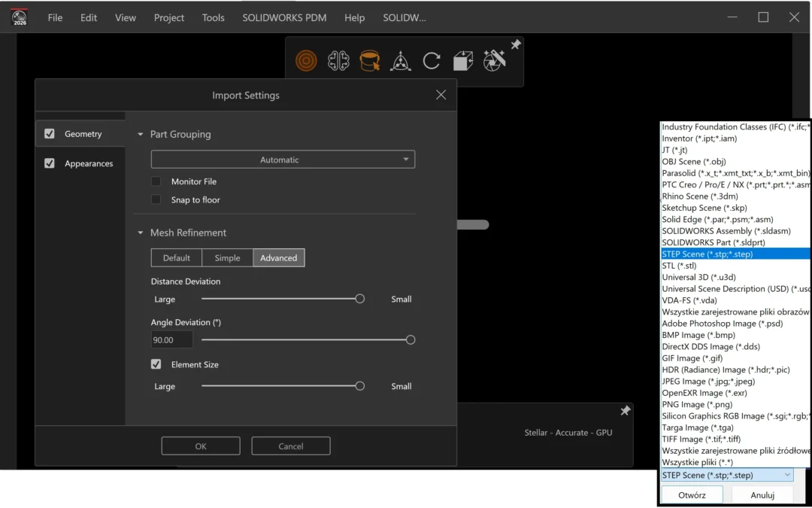The width and height of the screenshot is (812, 508).
Task: Choose Adobe Photoshop Image (*.psd) file type
Action: point(736,324)
